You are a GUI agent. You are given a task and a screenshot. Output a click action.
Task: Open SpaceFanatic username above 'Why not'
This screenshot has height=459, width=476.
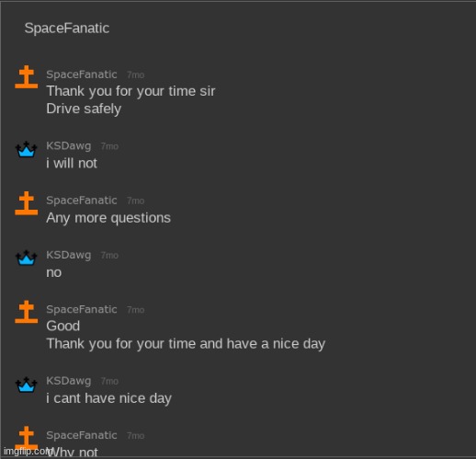click(x=82, y=435)
